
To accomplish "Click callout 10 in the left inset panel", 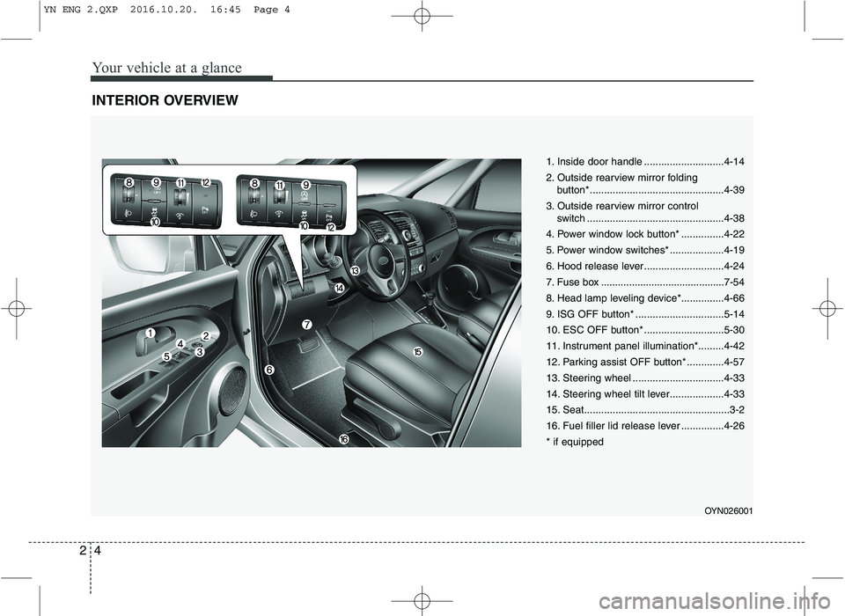I will tap(155, 222).
